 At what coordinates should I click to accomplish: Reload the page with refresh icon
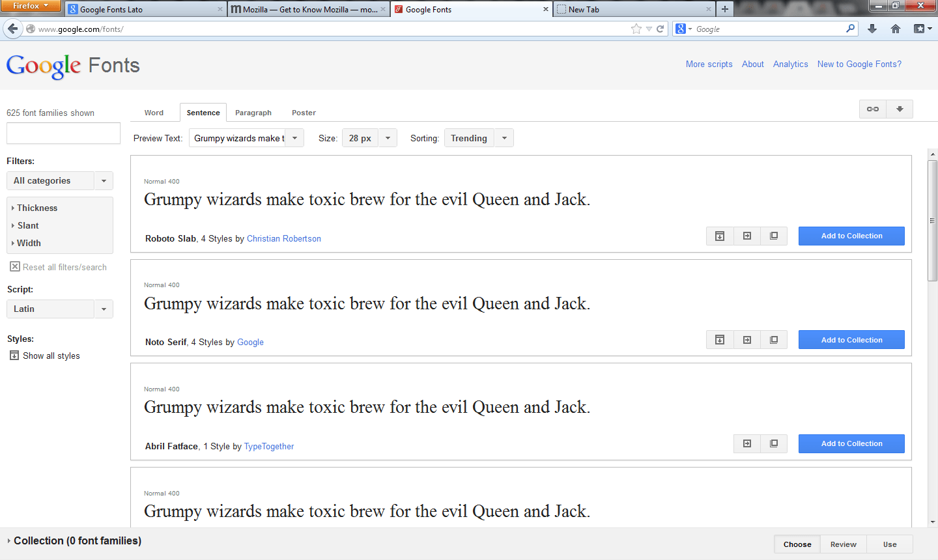(660, 29)
